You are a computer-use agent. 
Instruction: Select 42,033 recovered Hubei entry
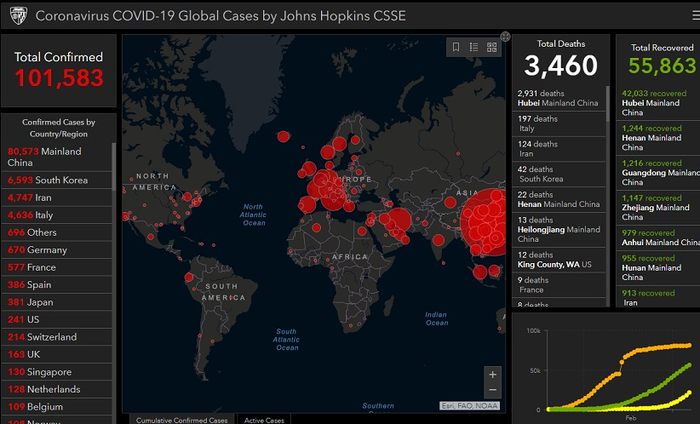click(658, 103)
